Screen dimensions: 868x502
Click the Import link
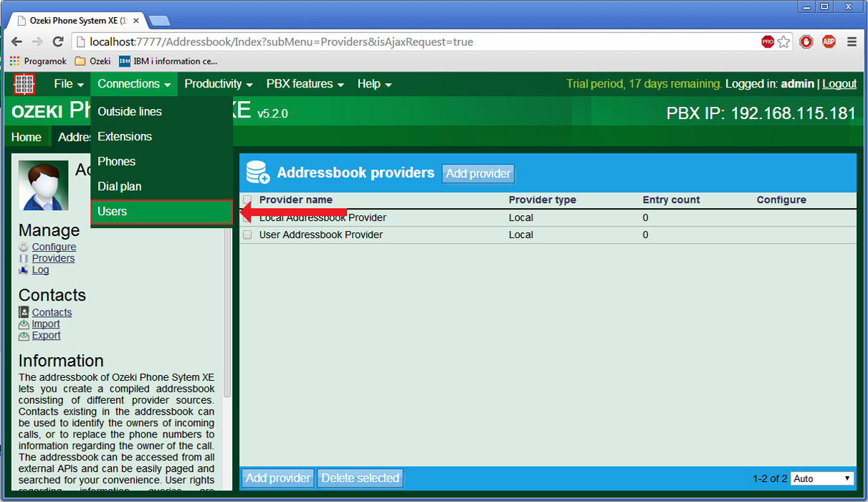click(x=46, y=324)
